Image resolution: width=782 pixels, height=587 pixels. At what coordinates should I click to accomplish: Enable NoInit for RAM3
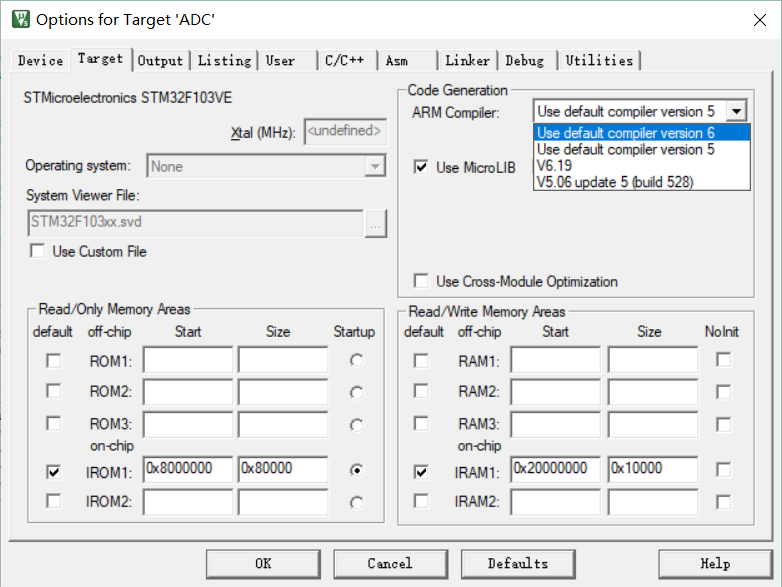724,424
